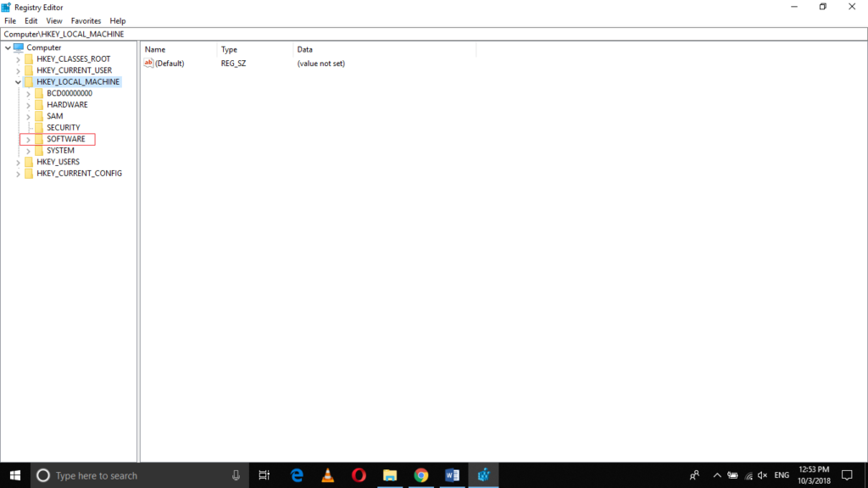
Task: Select the HKEY_CURRENT_CONFIG hive
Action: 79,174
